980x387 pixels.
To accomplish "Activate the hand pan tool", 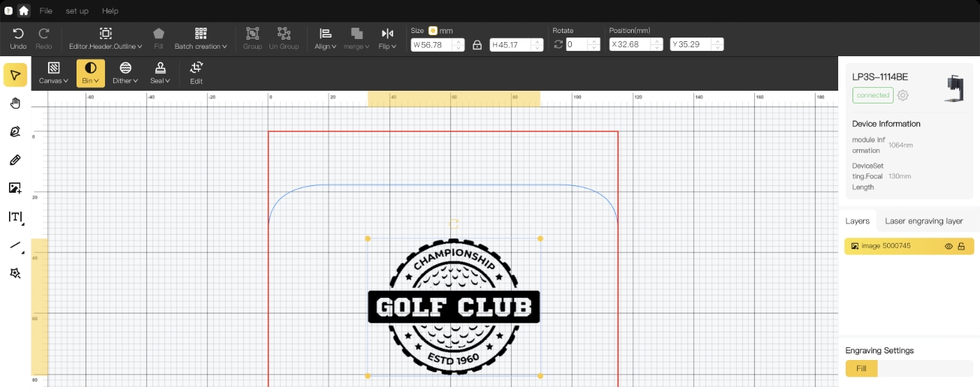I will tap(15, 103).
